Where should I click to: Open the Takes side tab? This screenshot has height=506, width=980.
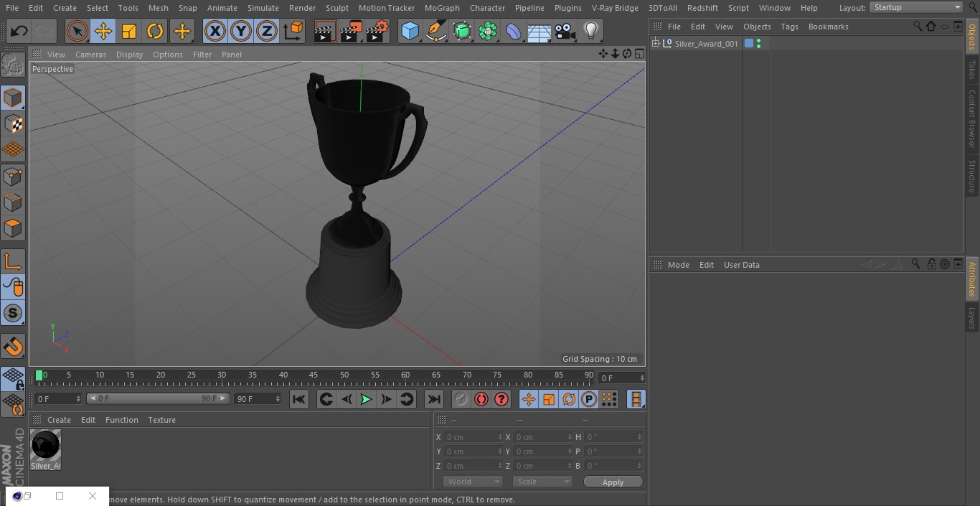coord(972,70)
